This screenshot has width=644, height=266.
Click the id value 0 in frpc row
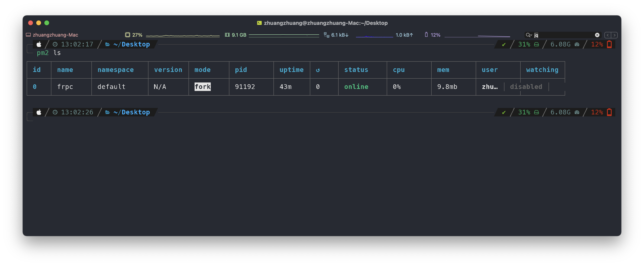click(x=35, y=87)
